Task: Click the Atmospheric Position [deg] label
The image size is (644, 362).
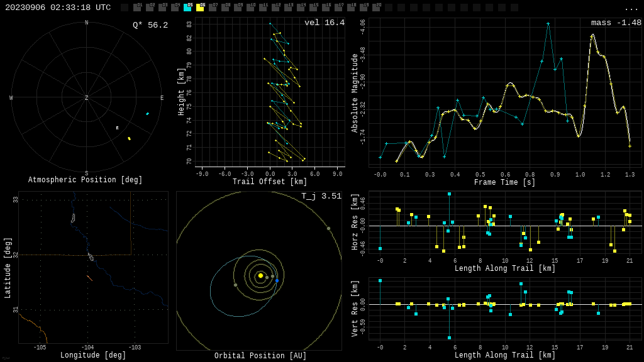Action: click(85, 180)
